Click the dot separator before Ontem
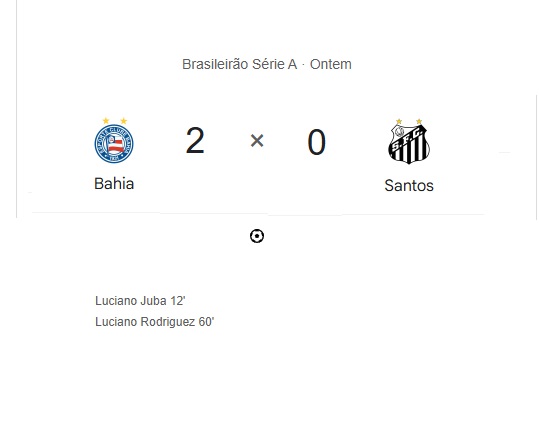This screenshot has width=539, height=421. [303, 65]
